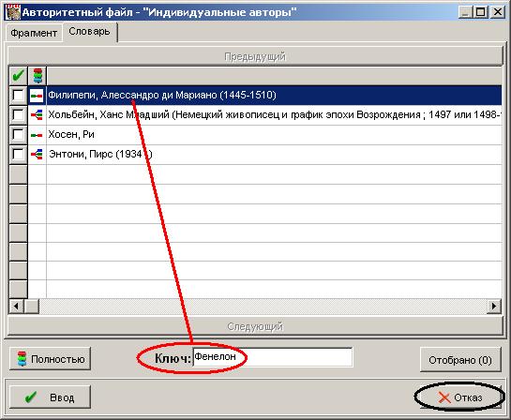Viewport: 511px width, 420px height.
Task: Tick the checkbox for Хольбейн, Ханс Младший
Action: pos(18,115)
